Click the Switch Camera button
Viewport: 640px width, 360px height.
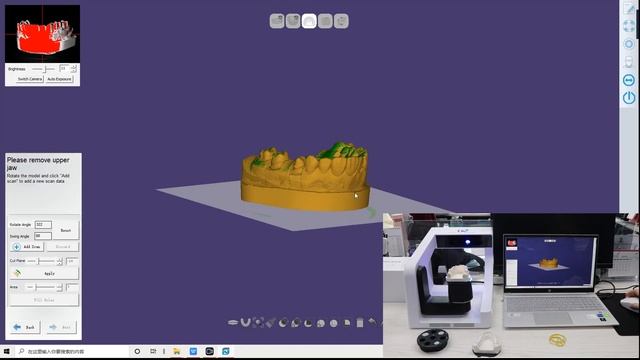30,79
